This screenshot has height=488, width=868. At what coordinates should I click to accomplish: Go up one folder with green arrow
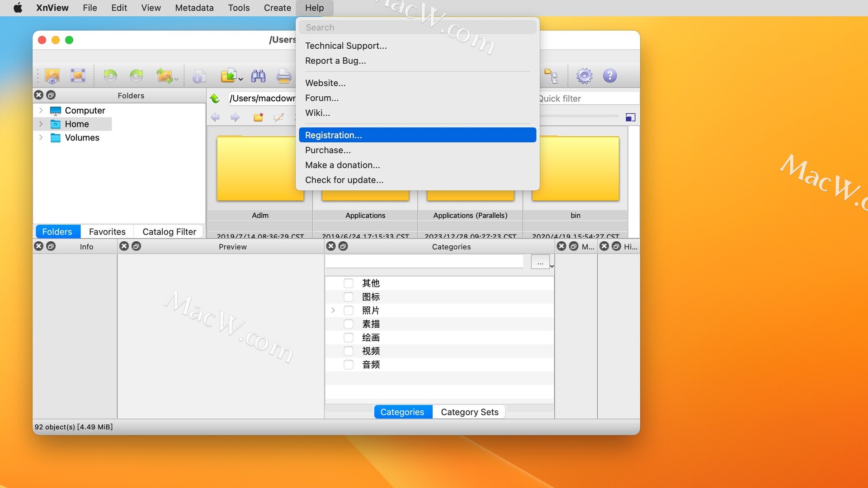click(x=215, y=99)
